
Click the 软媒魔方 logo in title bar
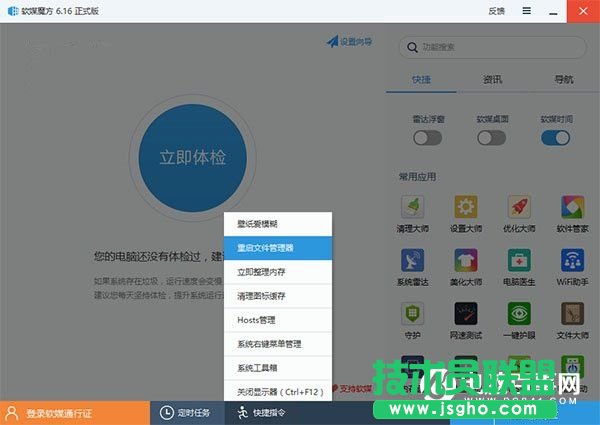(x=13, y=11)
